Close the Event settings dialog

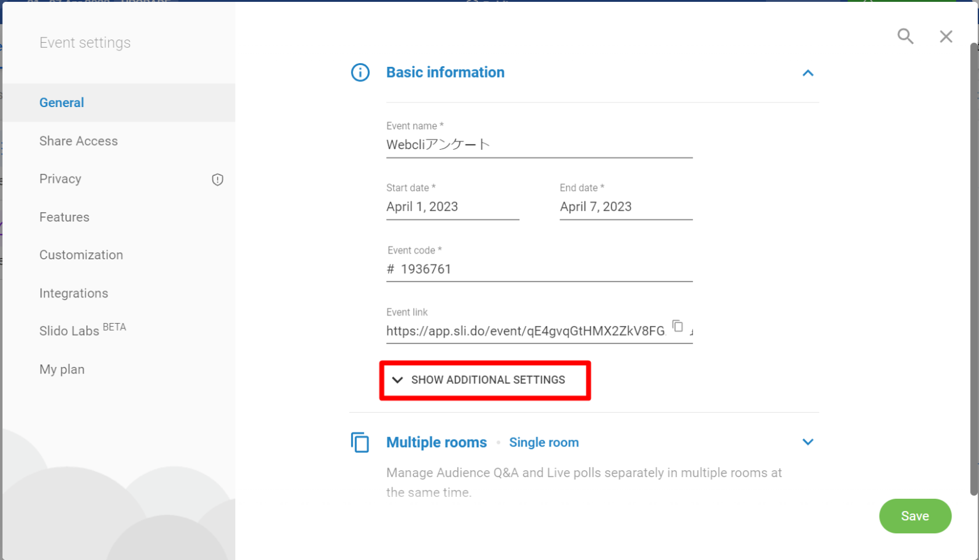[x=946, y=36]
